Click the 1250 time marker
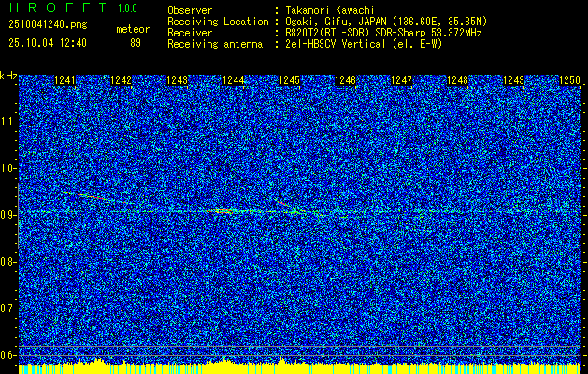588x374 pixels. click(569, 80)
